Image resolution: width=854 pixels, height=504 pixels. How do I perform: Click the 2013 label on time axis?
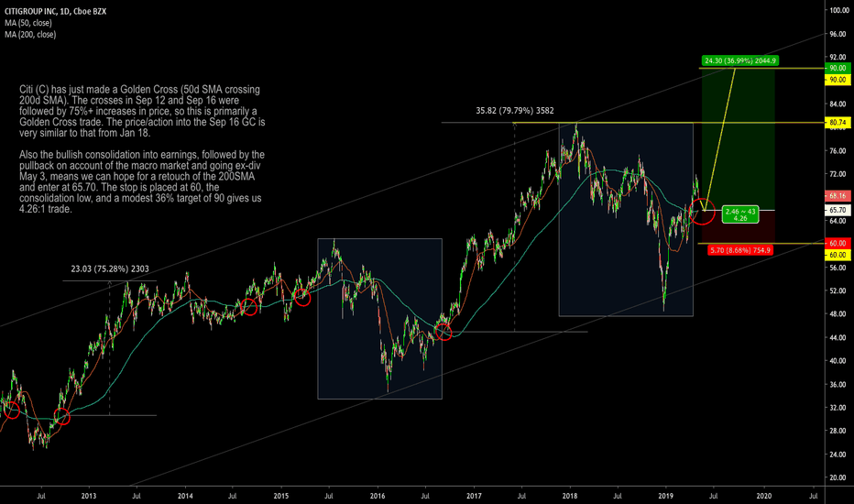[88, 496]
